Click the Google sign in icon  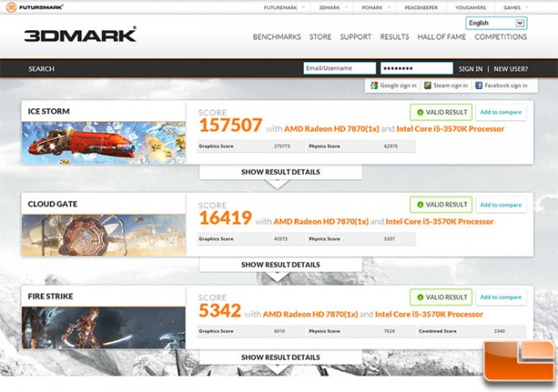(x=374, y=86)
